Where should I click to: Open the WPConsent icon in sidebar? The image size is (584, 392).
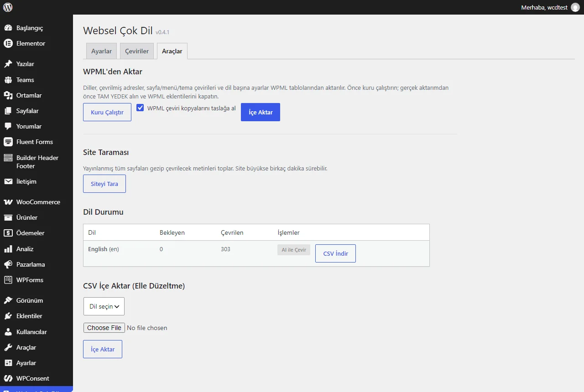[8, 378]
